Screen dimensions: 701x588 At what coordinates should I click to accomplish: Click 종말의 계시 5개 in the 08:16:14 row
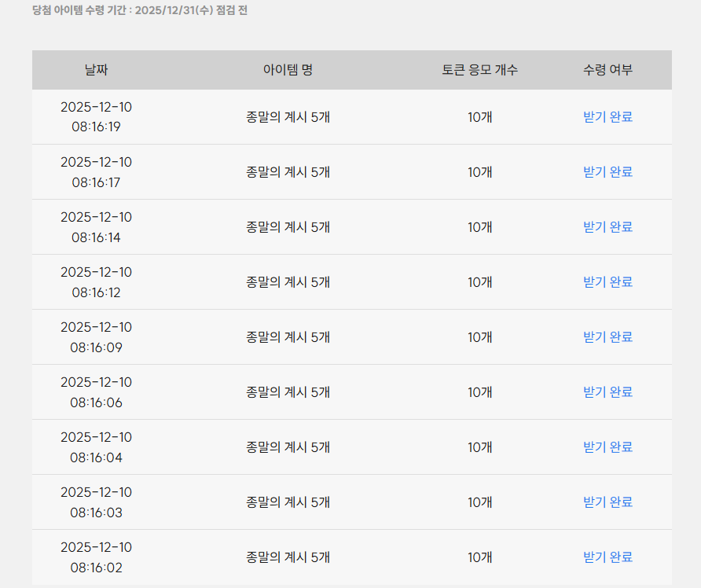pos(288,227)
